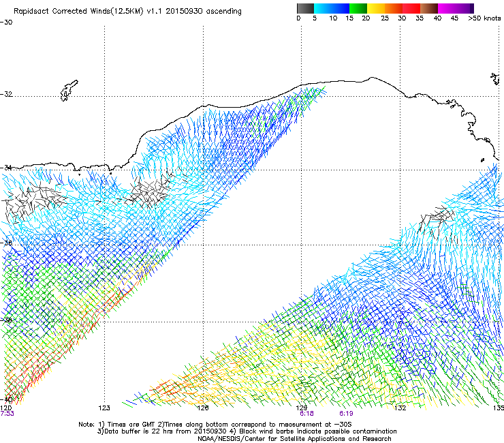Click the -36 latitude axis label
The width and height of the screenshot is (504, 443).
click(x=6, y=243)
